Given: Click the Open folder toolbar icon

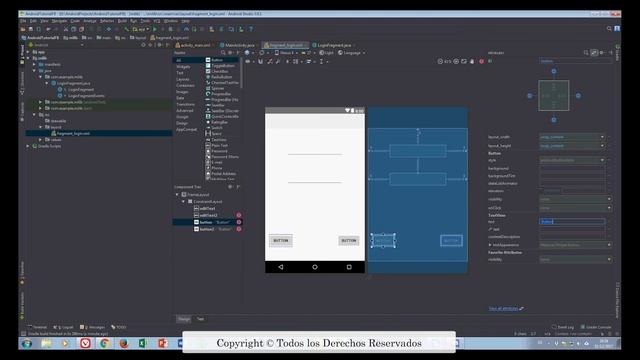Looking at the screenshot, I should 23,29.
